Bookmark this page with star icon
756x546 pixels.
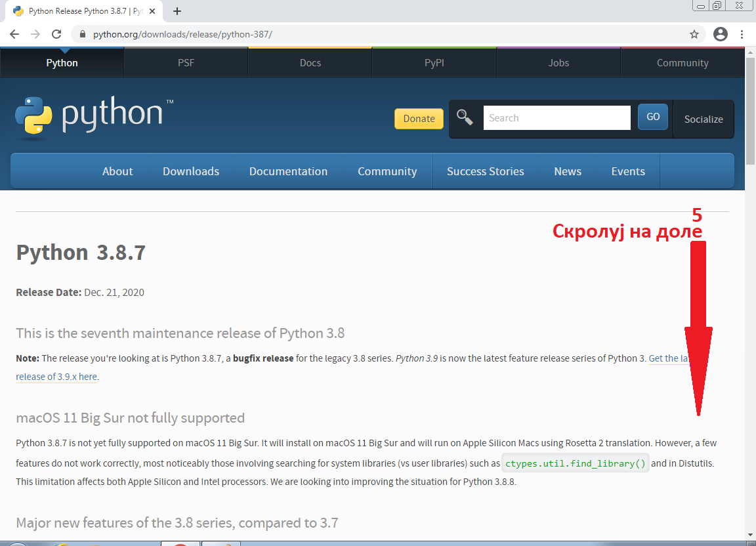[694, 34]
